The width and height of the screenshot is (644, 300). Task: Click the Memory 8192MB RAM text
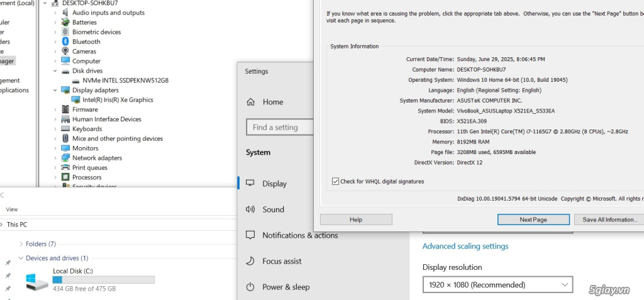click(473, 142)
